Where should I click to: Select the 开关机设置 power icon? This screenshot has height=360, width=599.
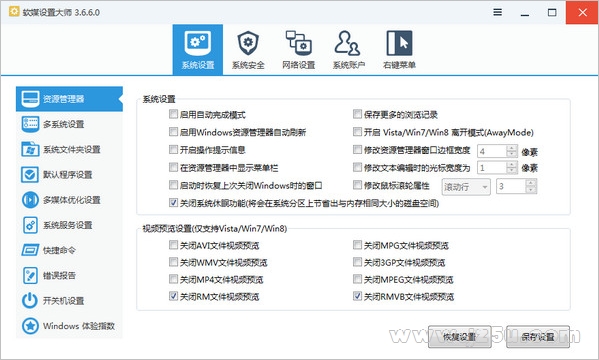[x=30, y=300]
